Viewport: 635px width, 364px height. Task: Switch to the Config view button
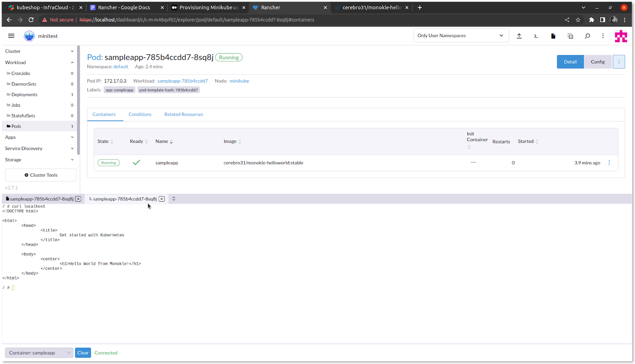coord(597,62)
